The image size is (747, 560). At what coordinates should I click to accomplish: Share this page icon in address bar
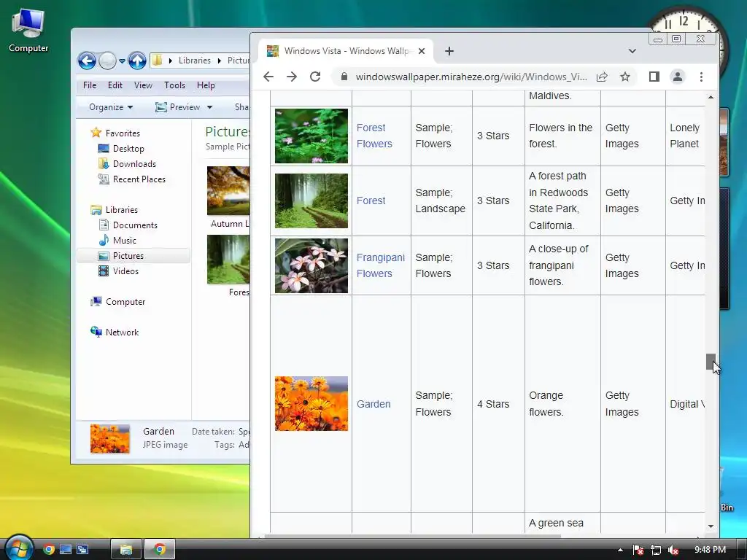[x=602, y=77]
